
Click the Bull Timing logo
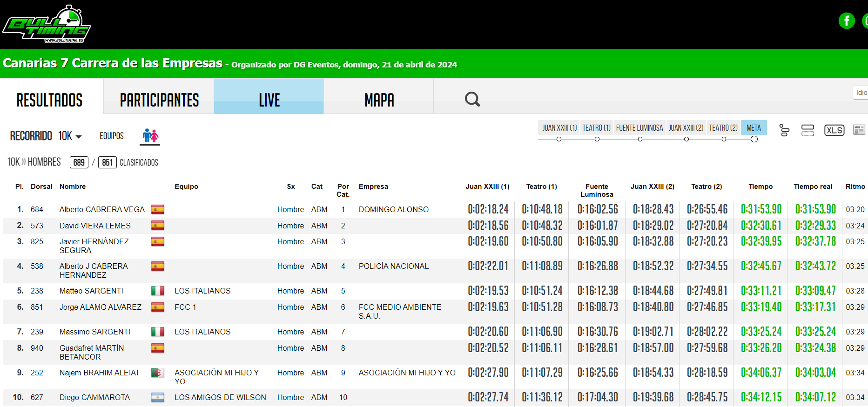coord(47,25)
